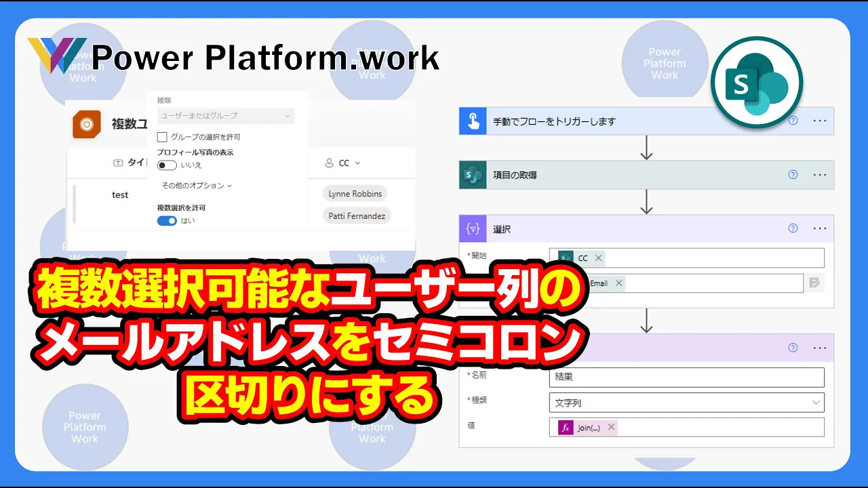
Task: Select the Patti Fernandez person chip
Action: point(357,216)
